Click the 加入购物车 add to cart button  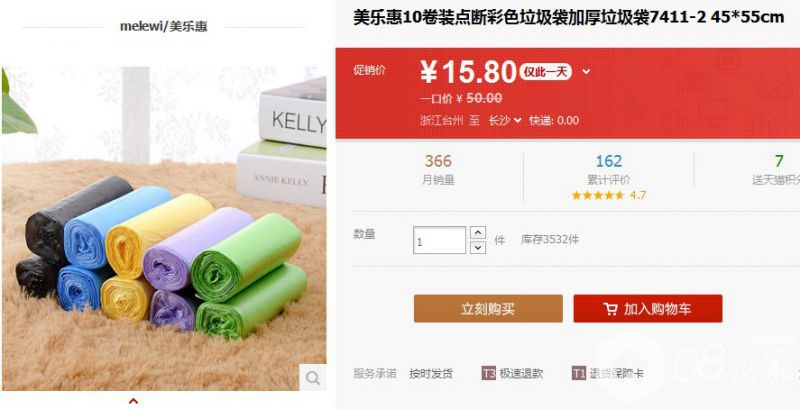point(648,309)
